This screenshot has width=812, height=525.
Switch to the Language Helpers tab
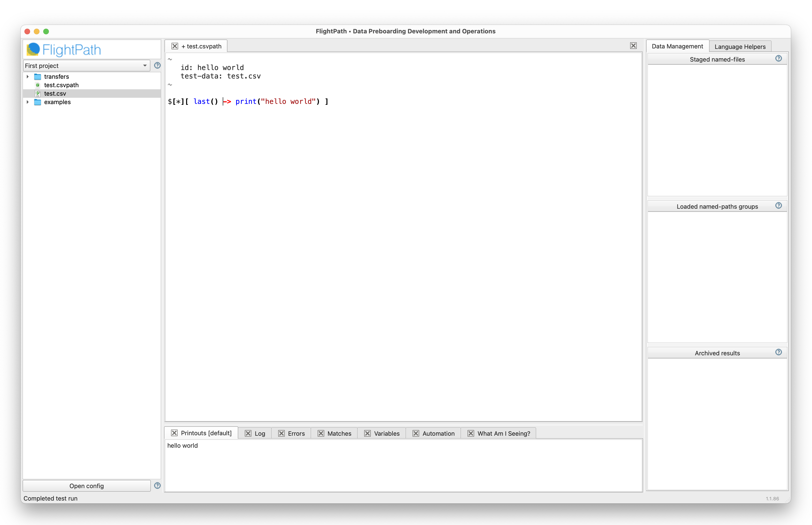coord(740,46)
